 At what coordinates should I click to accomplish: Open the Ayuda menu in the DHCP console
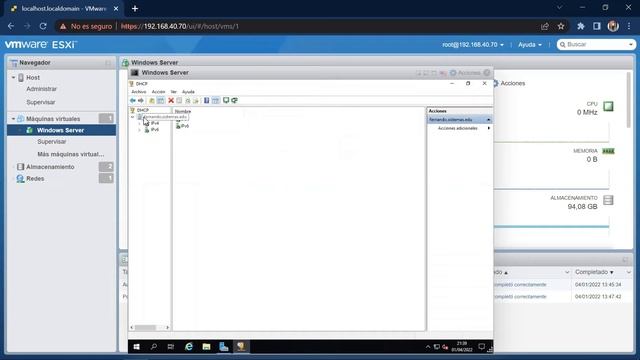[x=188, y=92]
